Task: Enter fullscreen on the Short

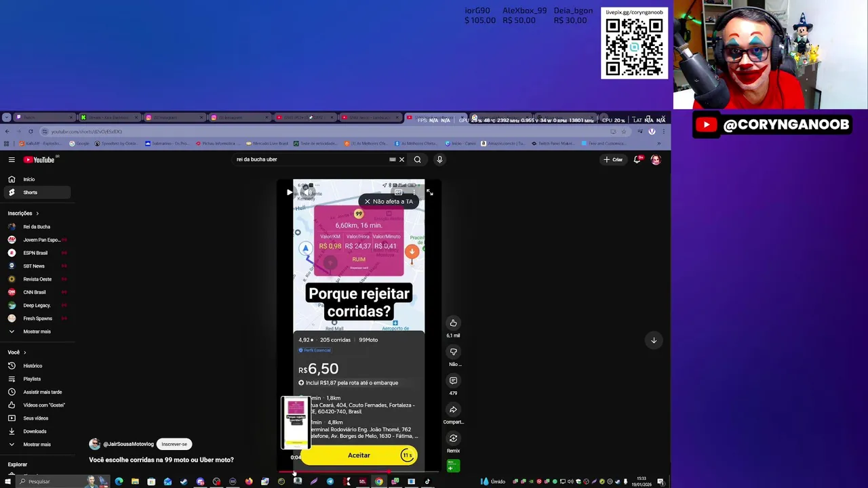Action: coord(429,192)
